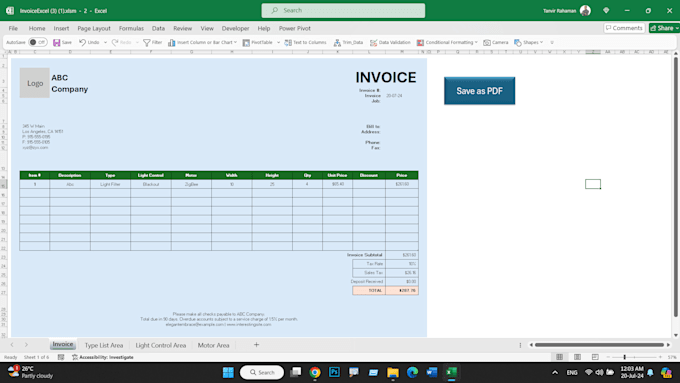Switch to Page Break Preview icon

pyautogui.click(x=595, y=357)
